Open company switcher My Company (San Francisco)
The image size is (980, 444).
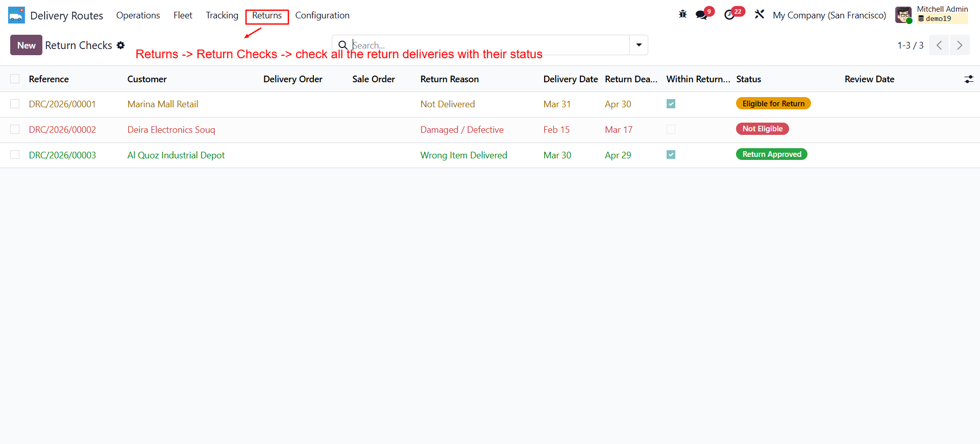pos(829,15)
